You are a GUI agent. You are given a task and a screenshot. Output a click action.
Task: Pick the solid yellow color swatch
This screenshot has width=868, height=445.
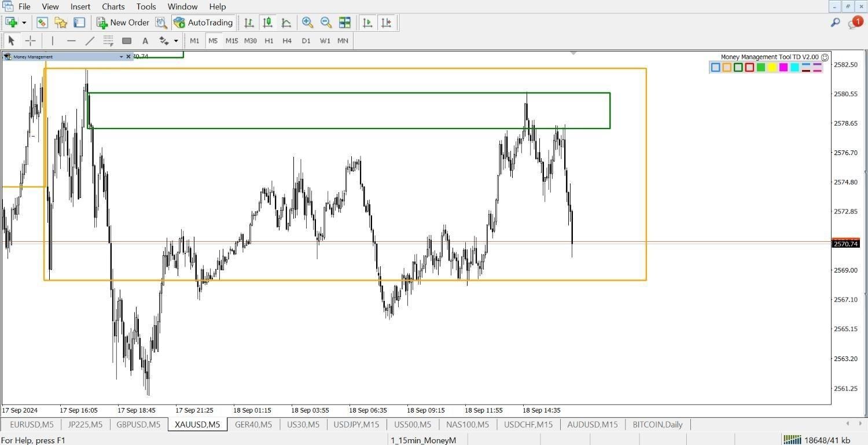pos(772,67)
